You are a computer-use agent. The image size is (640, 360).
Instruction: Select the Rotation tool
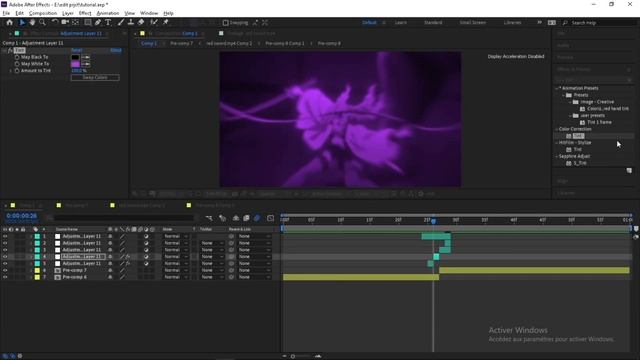(55, 22)
